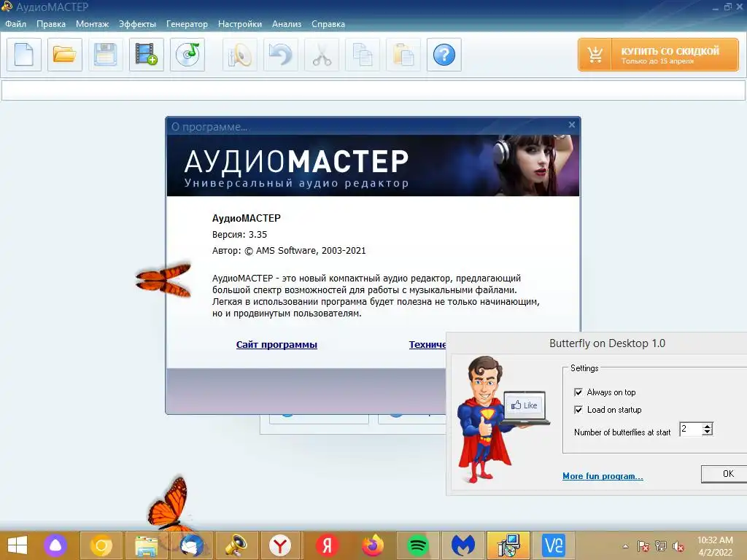Screen dimensions: 747x560
Task: Open the Файл menu
Action: tap(16, 24)
